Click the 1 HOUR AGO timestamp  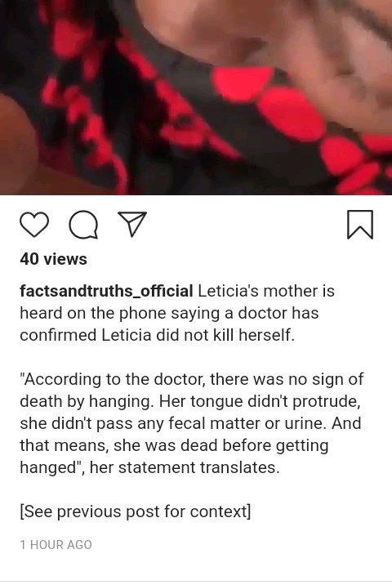coord(56,545)
